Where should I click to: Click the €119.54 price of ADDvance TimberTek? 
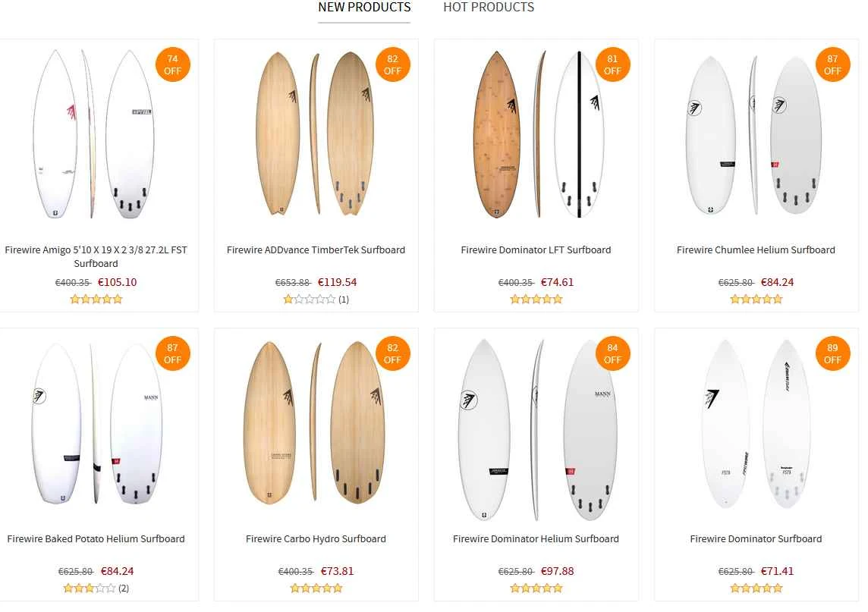(x=337, y=282)
